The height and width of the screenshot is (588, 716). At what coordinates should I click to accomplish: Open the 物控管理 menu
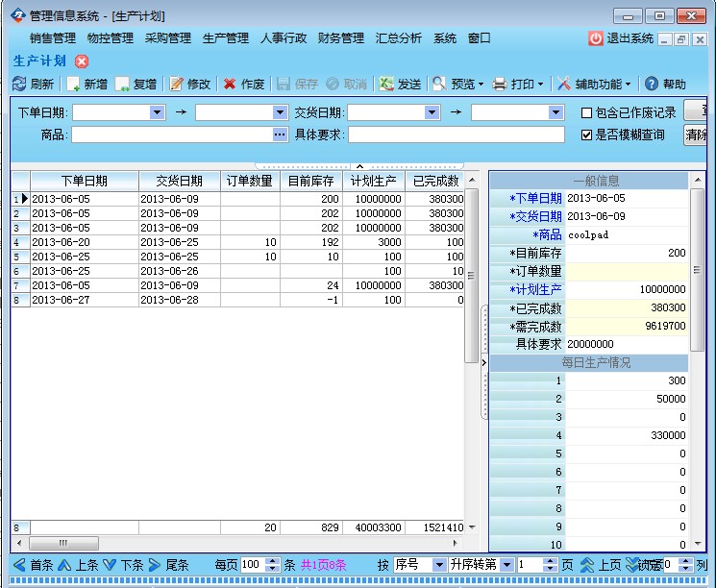coord(111,38)
